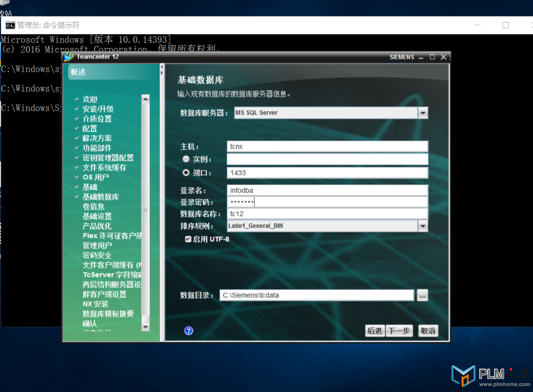Click the 下一步 button
This screenshot has height=392, width=533.
[399, 331]
